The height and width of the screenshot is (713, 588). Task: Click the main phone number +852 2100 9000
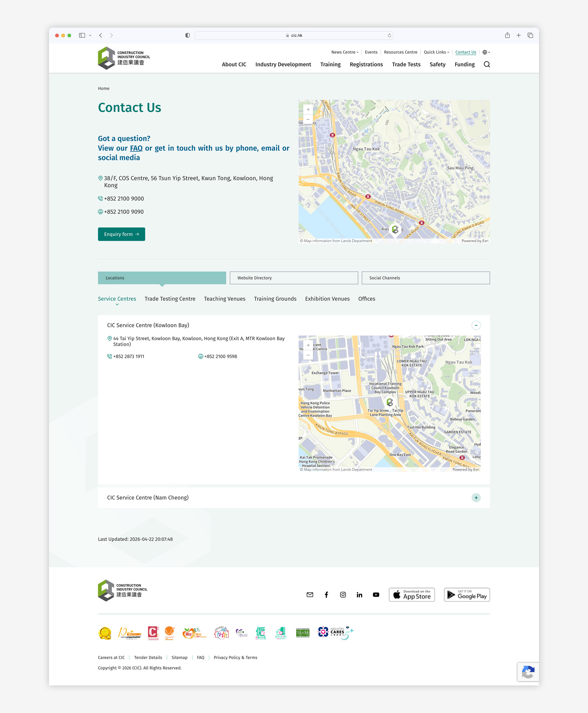coord(124,199)
